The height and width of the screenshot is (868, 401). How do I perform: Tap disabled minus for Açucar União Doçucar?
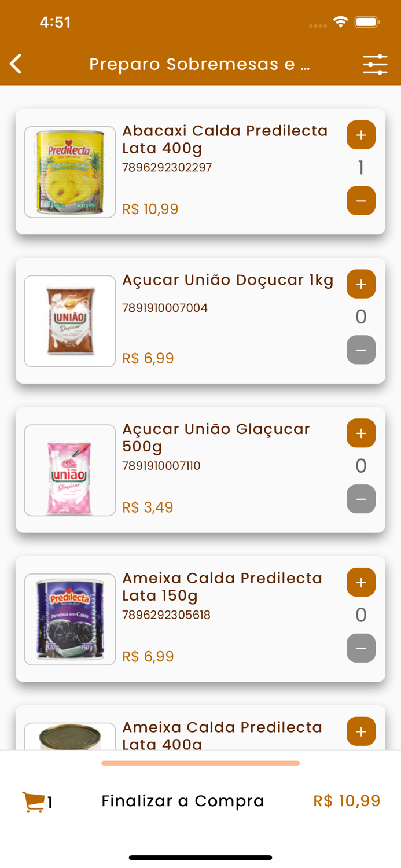tap(361, 350)
